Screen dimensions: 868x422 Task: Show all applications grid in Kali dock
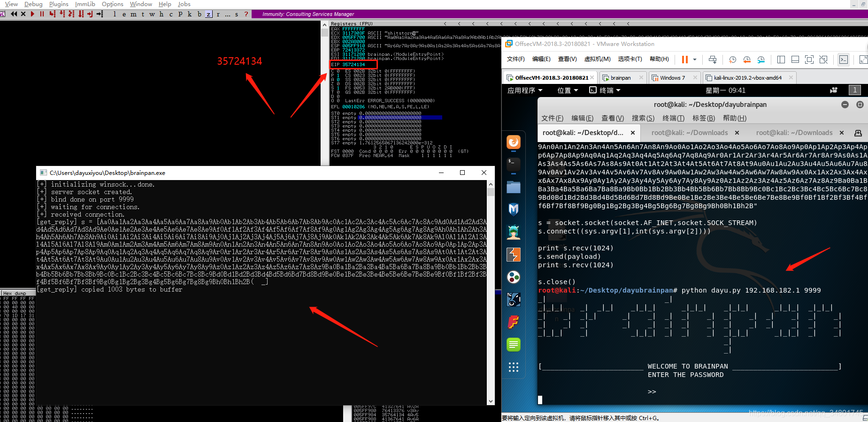pyautogui.click(x=514, y=367)
